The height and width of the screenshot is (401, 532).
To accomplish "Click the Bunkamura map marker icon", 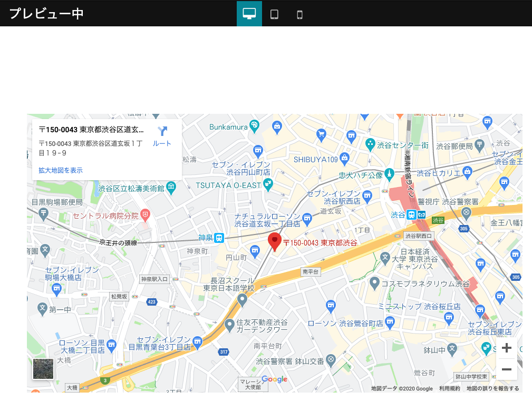I will click(254, 126).
